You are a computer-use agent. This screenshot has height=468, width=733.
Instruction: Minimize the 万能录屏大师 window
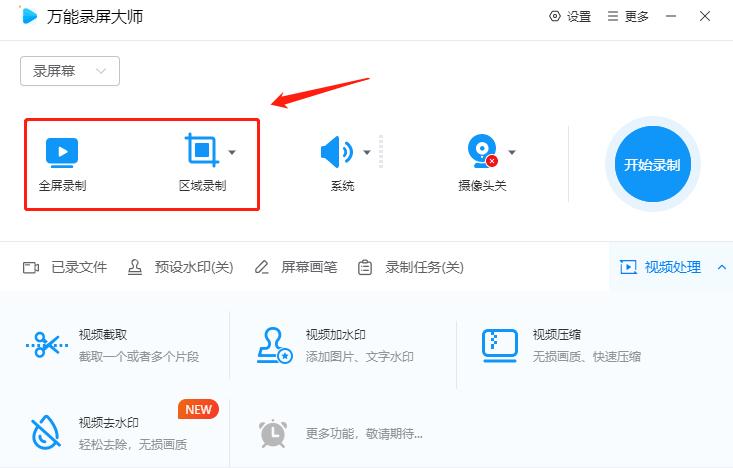coord(671,16)
